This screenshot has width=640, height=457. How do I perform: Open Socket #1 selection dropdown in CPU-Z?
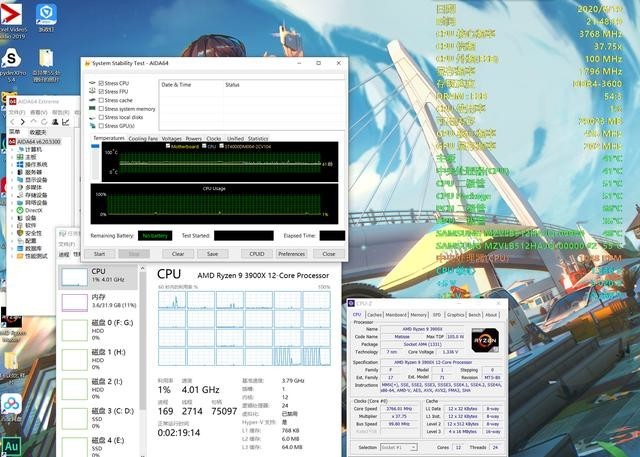398,447
